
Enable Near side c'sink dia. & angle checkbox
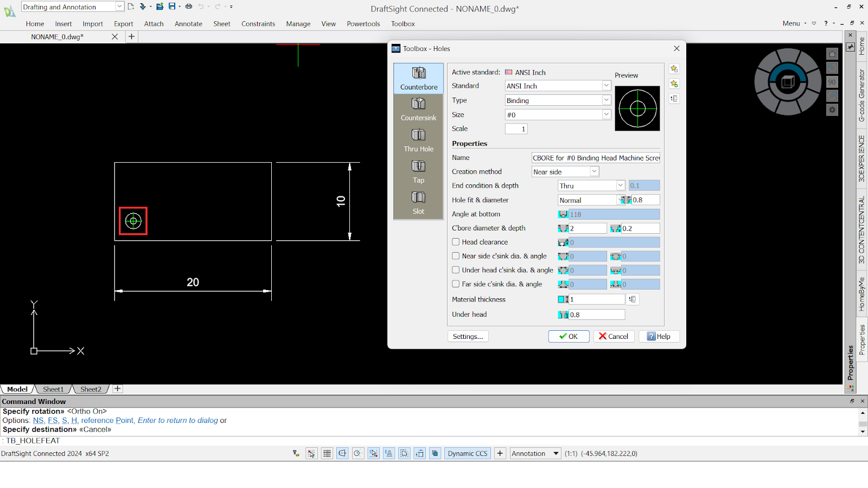[x=456, y=256]
